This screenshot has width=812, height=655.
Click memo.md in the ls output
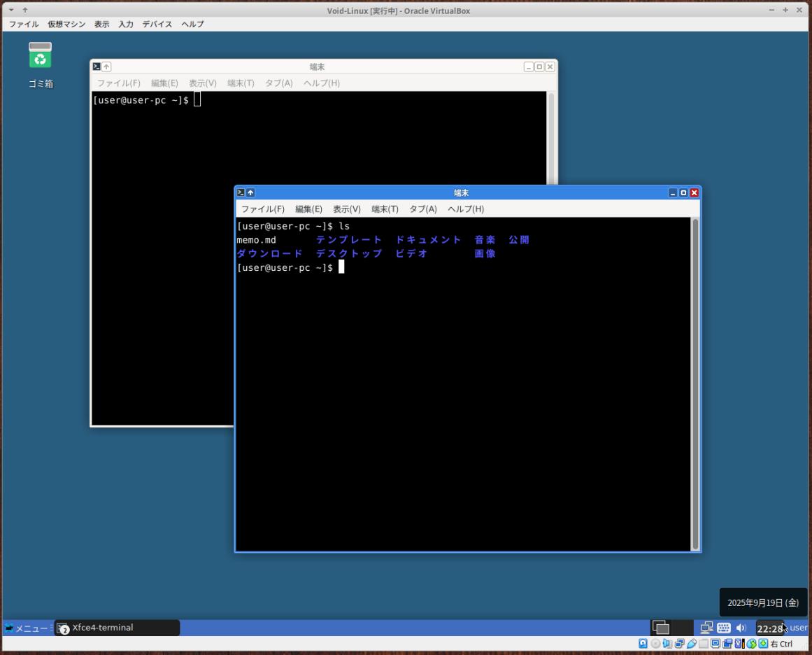(x=257, y=240)
